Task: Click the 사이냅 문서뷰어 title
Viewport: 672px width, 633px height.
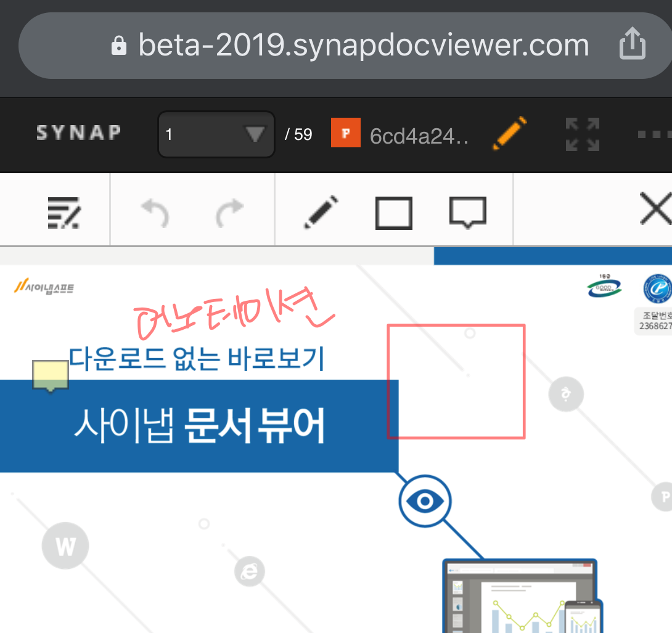Action: 200,425
